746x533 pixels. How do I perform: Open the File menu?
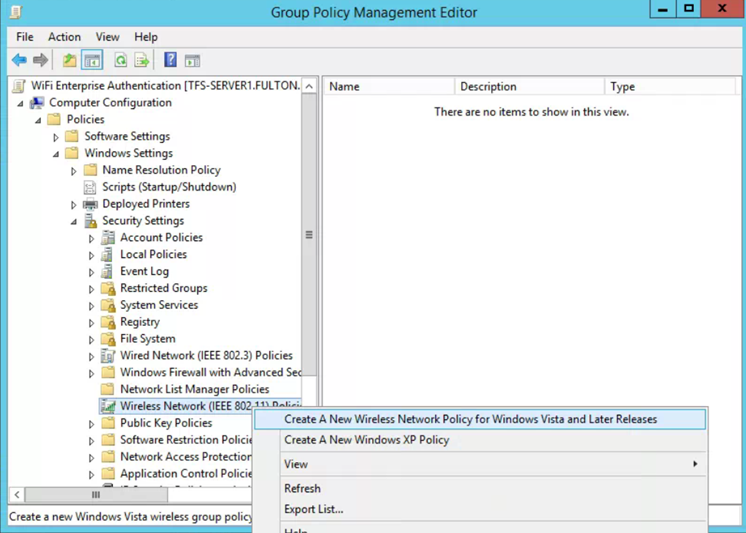(24, 37)
